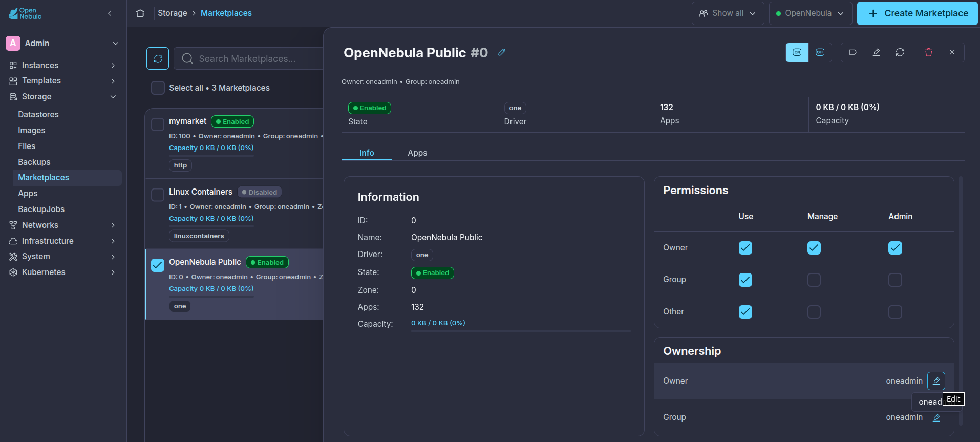Screen dimensions: 980x442
Task: Close the OpenNebula Public detail panel
Action: click(952, 52)
